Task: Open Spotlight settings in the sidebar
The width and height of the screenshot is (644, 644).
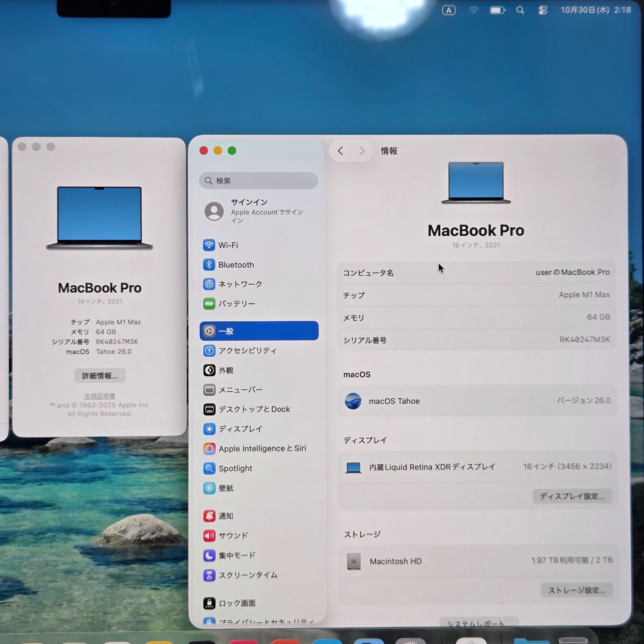Action: (235, 469)
